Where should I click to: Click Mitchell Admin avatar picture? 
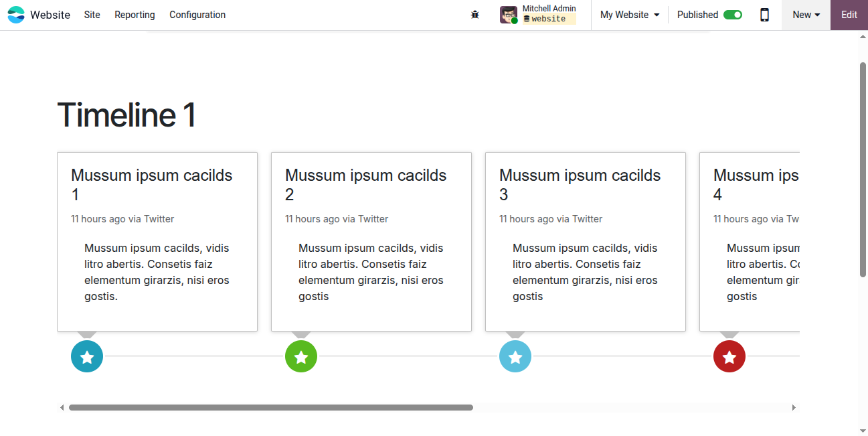(509, 15)
